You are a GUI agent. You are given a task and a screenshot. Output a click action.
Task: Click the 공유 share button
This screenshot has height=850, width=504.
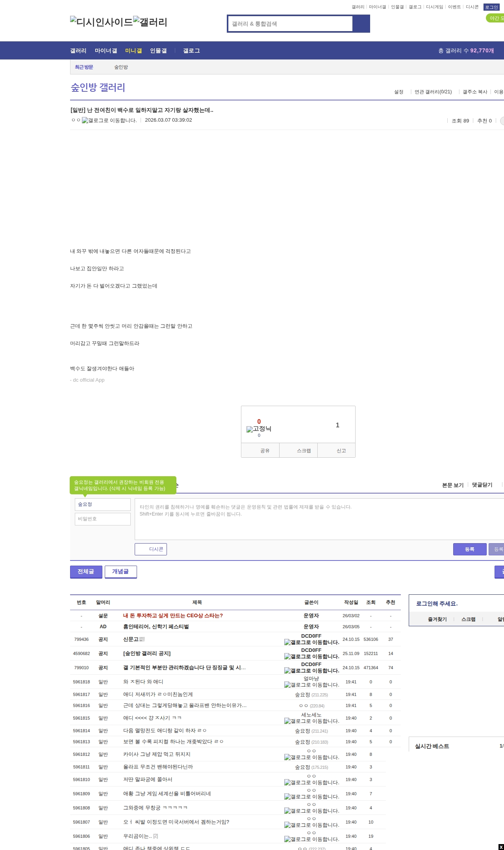[260, 451]
